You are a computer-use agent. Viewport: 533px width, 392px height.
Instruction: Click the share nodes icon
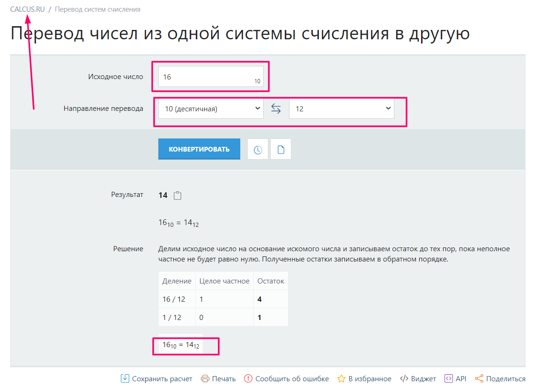click(x=479, y=378)
